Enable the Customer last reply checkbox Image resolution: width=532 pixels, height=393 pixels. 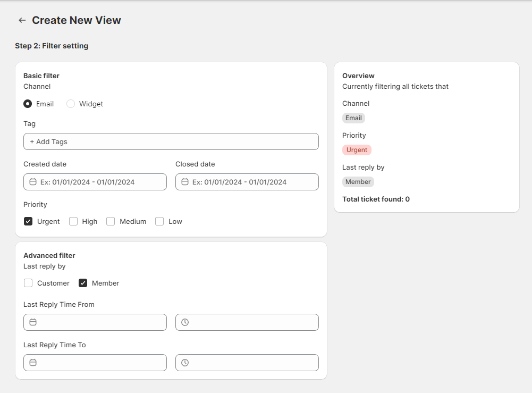(x=28, y=283)
